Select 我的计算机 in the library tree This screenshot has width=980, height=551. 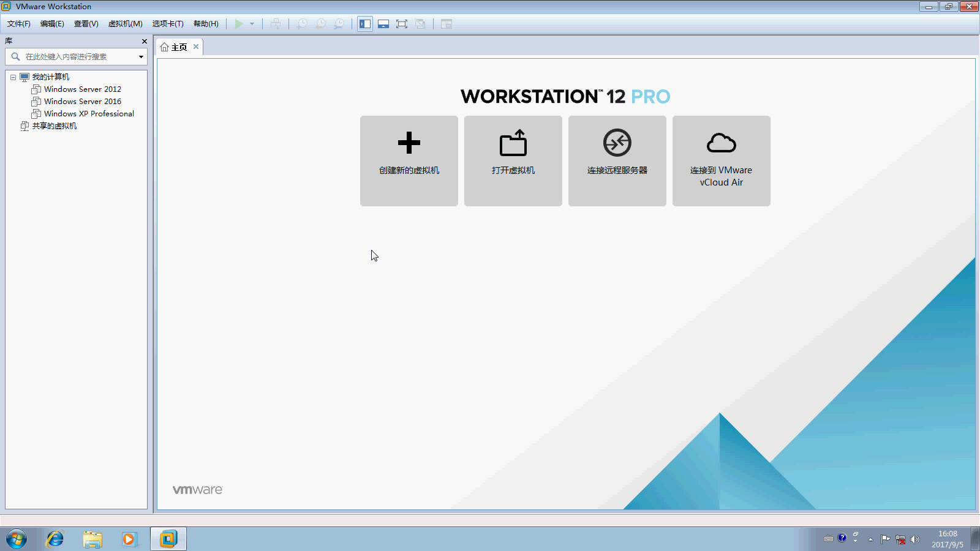(51, 77)
